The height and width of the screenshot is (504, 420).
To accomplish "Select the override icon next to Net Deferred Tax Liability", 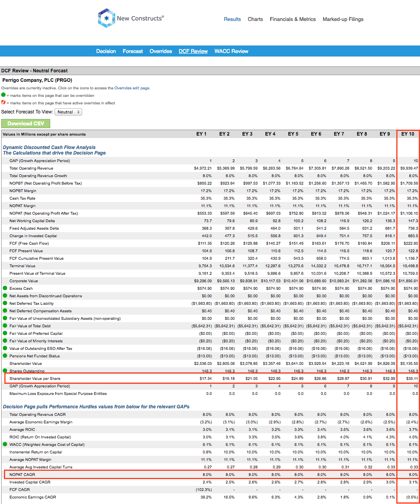I will pos(5,303).
